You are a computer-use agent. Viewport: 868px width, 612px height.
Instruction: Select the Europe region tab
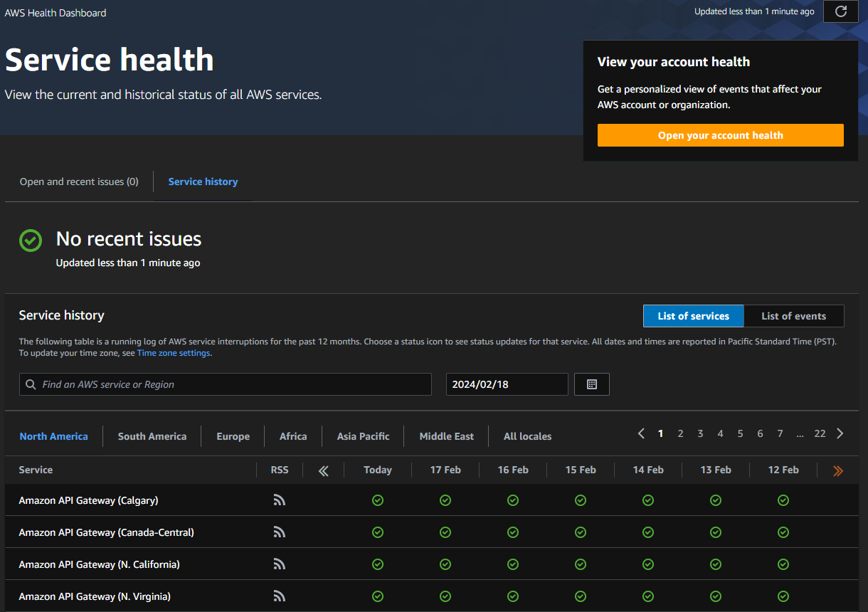(x=233, y=436)
